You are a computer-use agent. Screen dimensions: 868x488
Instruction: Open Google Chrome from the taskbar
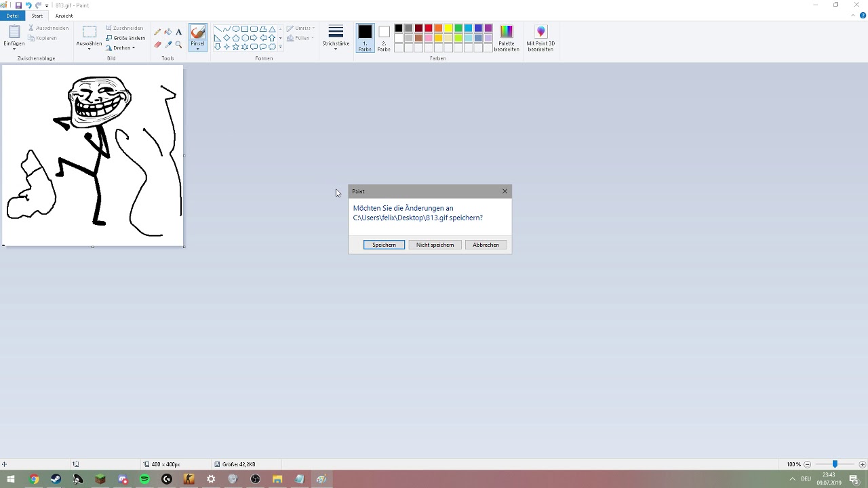(x=34, y=479)
